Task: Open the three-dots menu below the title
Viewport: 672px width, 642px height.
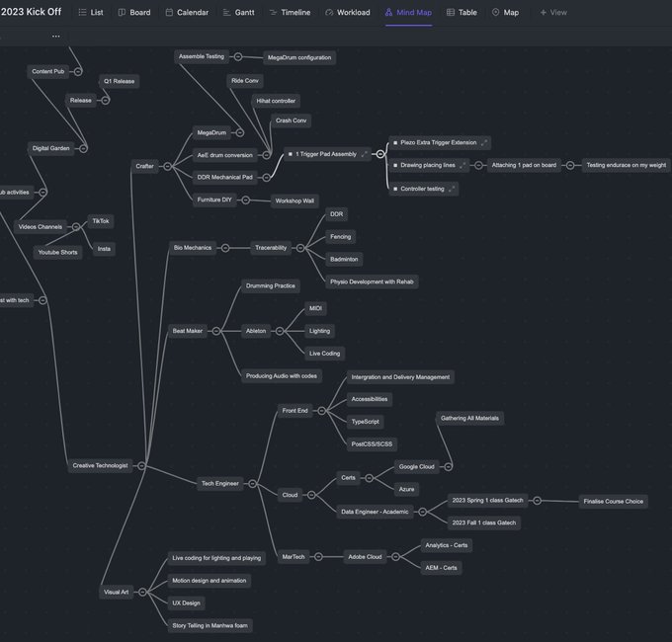Action: [55, 36]
